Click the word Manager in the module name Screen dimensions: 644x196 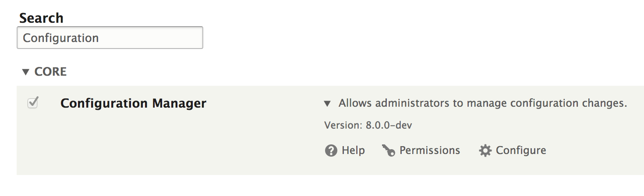pyautogui.click(x=179, y=104)
